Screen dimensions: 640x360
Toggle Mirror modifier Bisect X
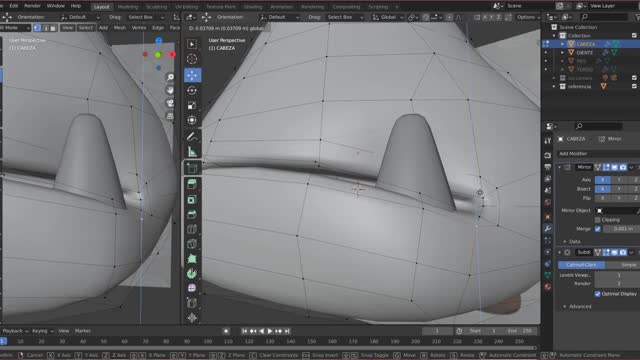tap(602, 189)
